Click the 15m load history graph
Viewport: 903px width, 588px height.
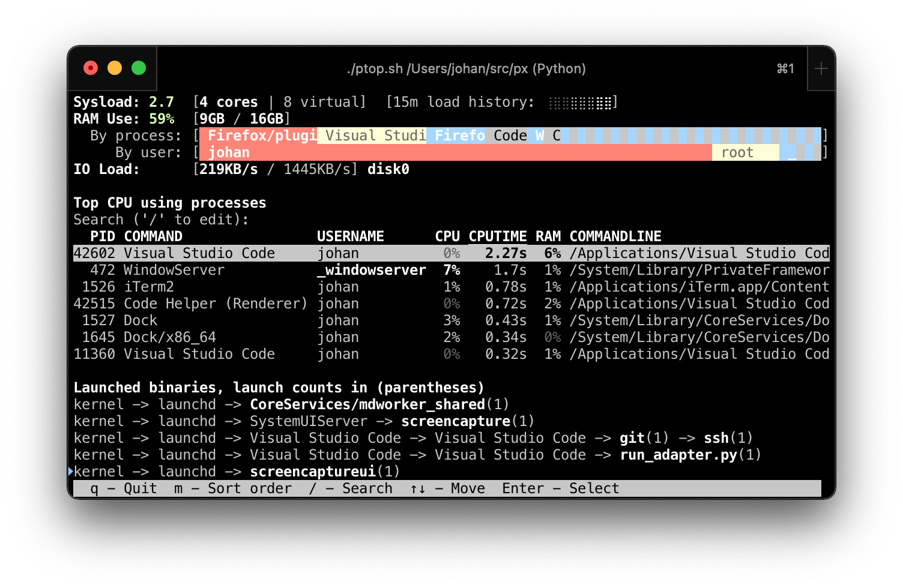coord(581,103)
